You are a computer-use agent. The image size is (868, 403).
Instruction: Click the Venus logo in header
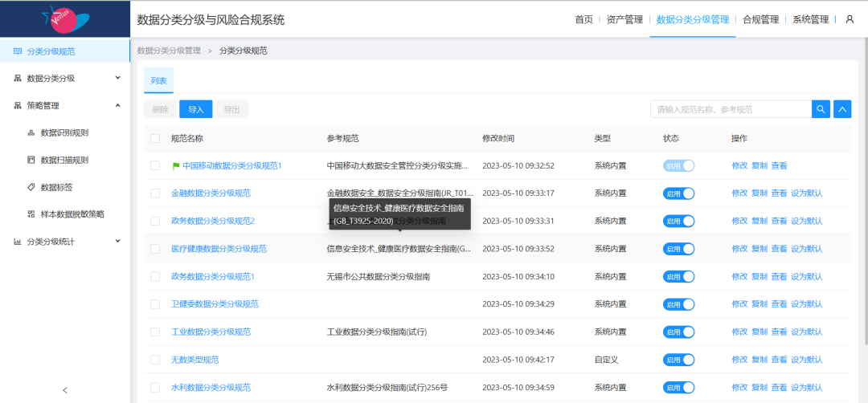pyautogui.click(x=64, y=18)
